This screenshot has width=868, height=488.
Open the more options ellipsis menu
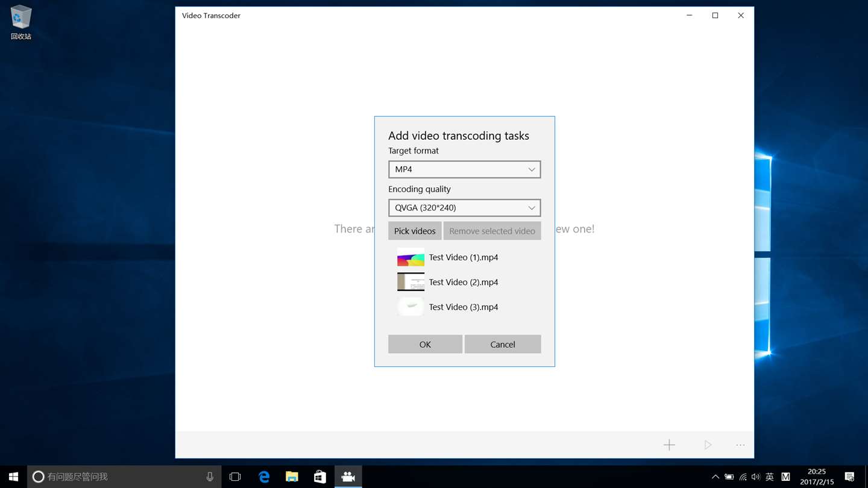click(740, 445)
